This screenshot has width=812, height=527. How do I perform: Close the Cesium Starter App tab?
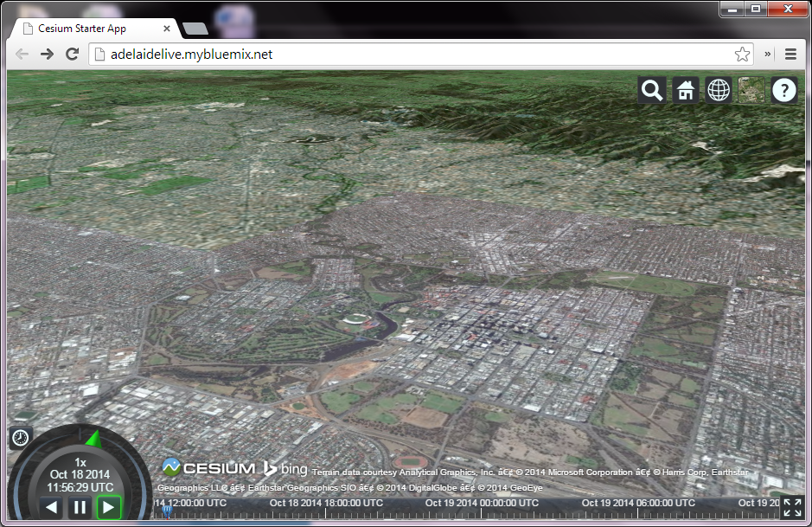(x=167, y=29)
